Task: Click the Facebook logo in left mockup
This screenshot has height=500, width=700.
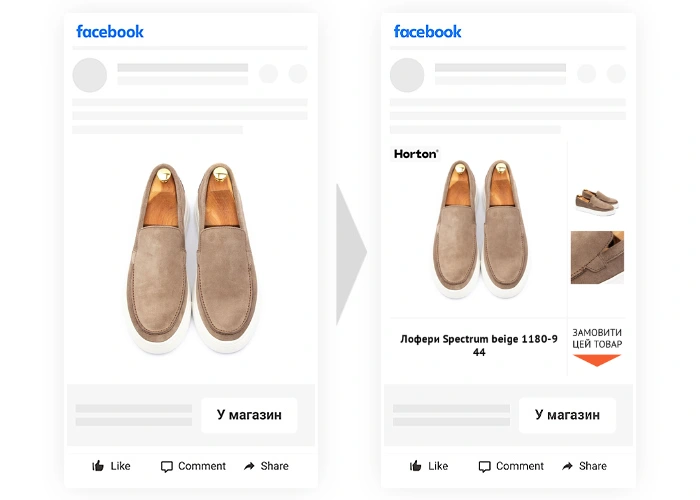Action: click(110, 32)
